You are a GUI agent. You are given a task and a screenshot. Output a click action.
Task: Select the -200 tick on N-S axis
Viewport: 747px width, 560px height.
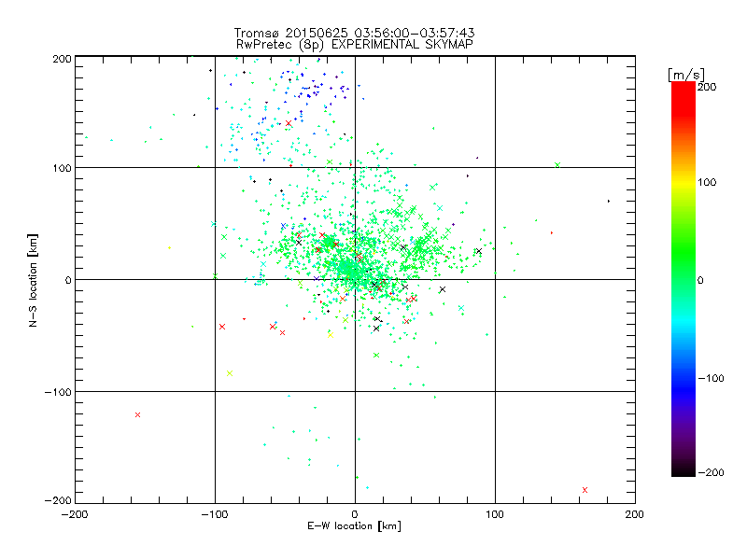click(x=58, y=500)
